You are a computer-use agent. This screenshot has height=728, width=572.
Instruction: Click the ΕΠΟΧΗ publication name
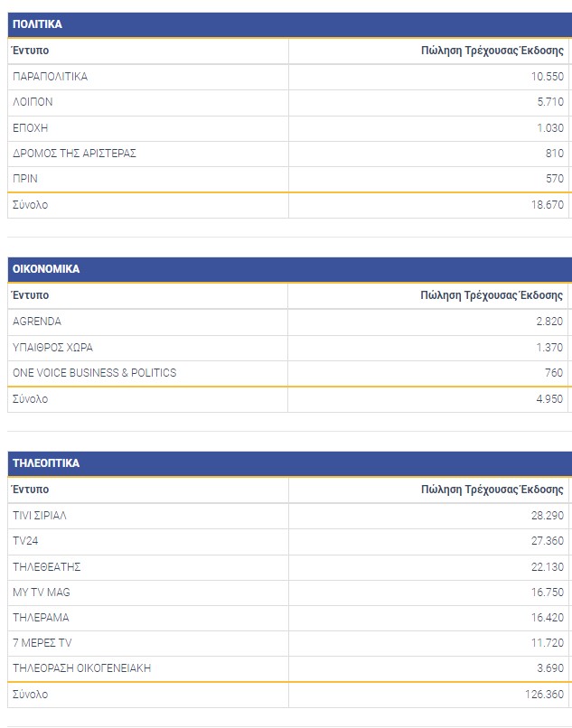[x=31, y=128]
